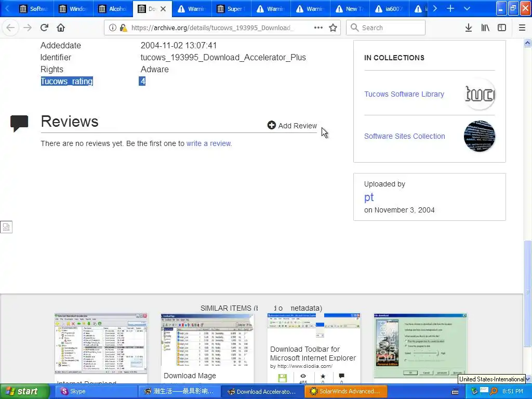Switch to Download Accelerator taskbar window
Image resolution: width=532 pixels, height=399 pixels.
tap(262, 391)
